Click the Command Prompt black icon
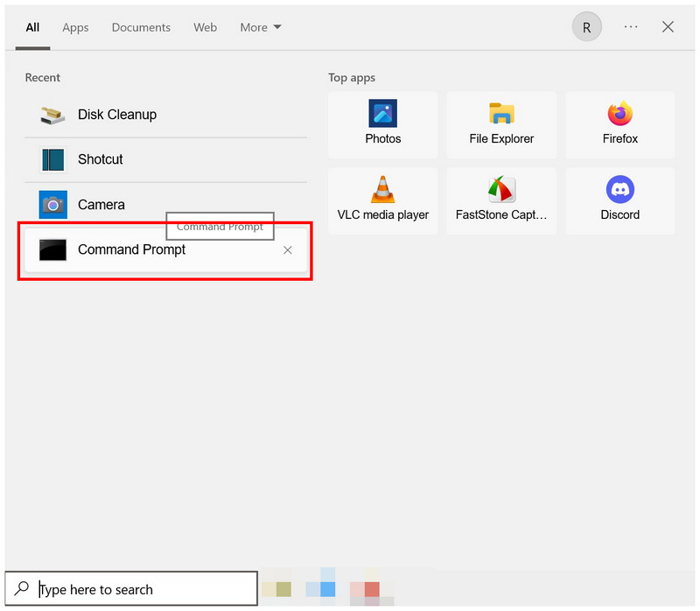 52,249
